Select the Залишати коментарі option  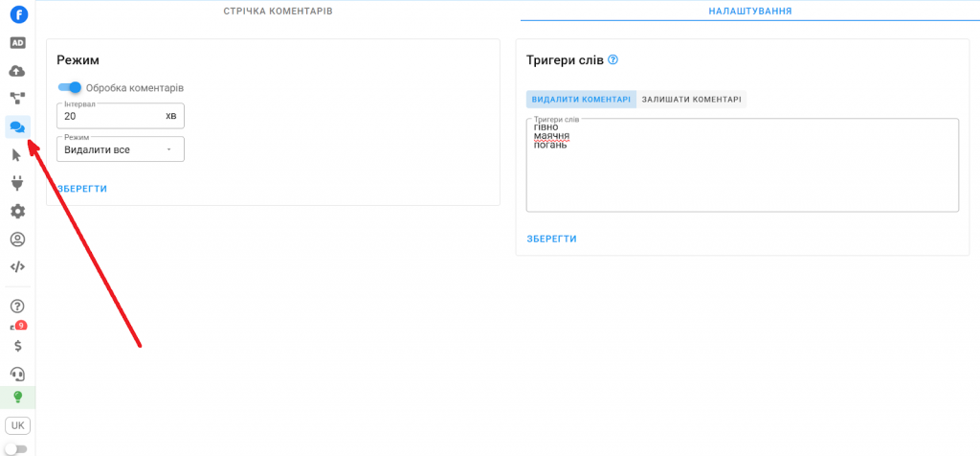(x=691, y=99)
